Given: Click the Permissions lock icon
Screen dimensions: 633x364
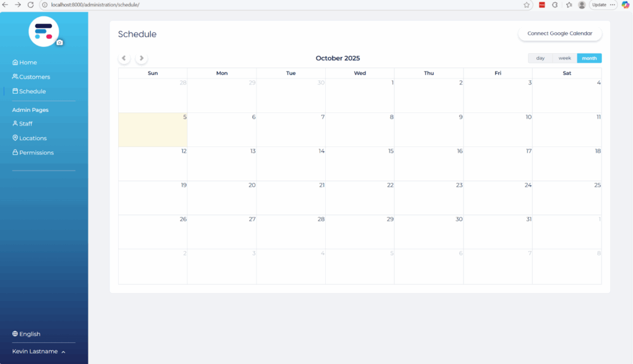Looking at the screenshot, I should pos(15,153).
